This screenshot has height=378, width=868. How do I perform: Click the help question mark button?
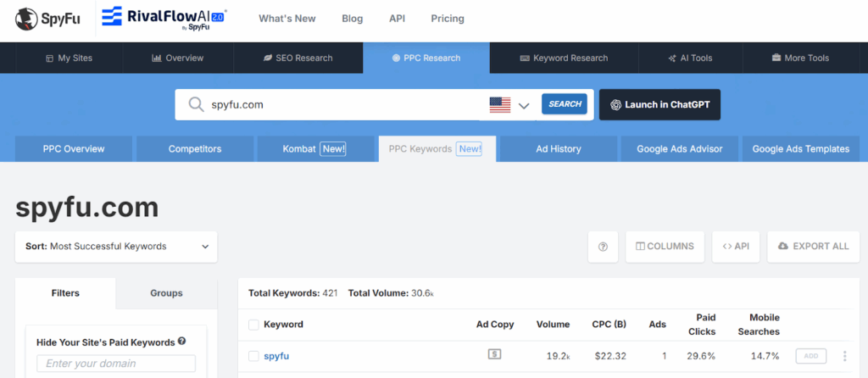point(603,247)
